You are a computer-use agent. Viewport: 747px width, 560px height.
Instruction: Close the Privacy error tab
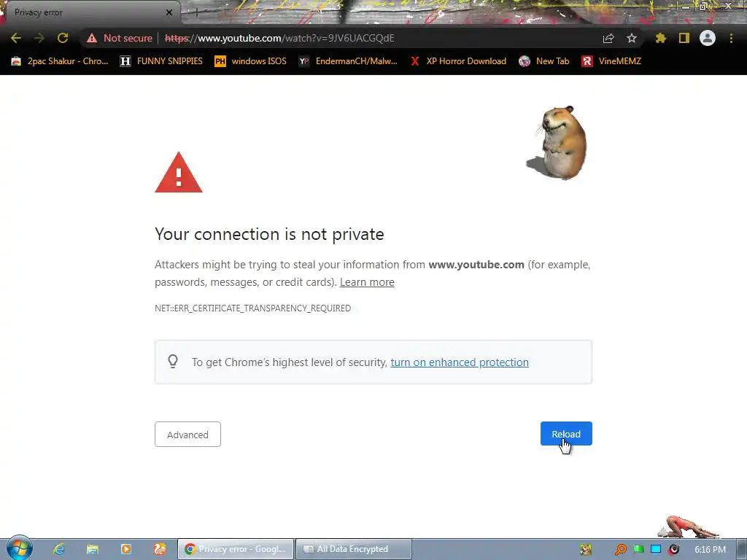point(169,12)
